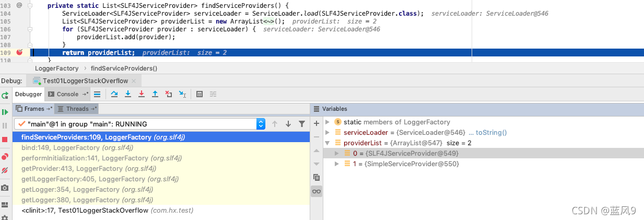The height and width of the screenshot is (220, 644).
Task: Pause the running program
Action: point(5,126)
